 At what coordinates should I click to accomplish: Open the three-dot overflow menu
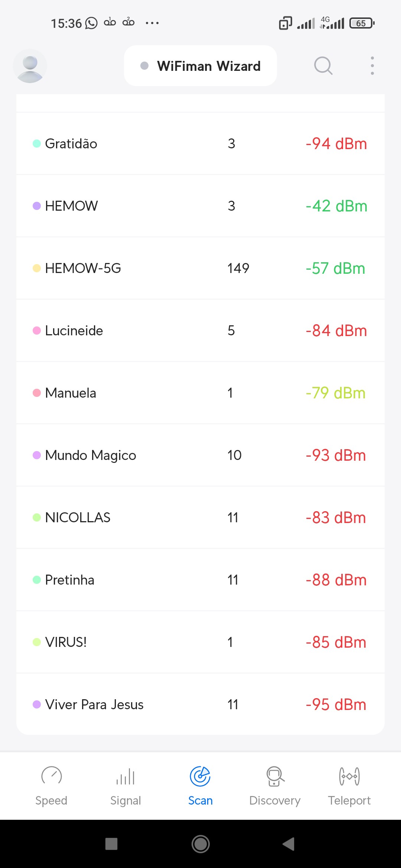372,66
